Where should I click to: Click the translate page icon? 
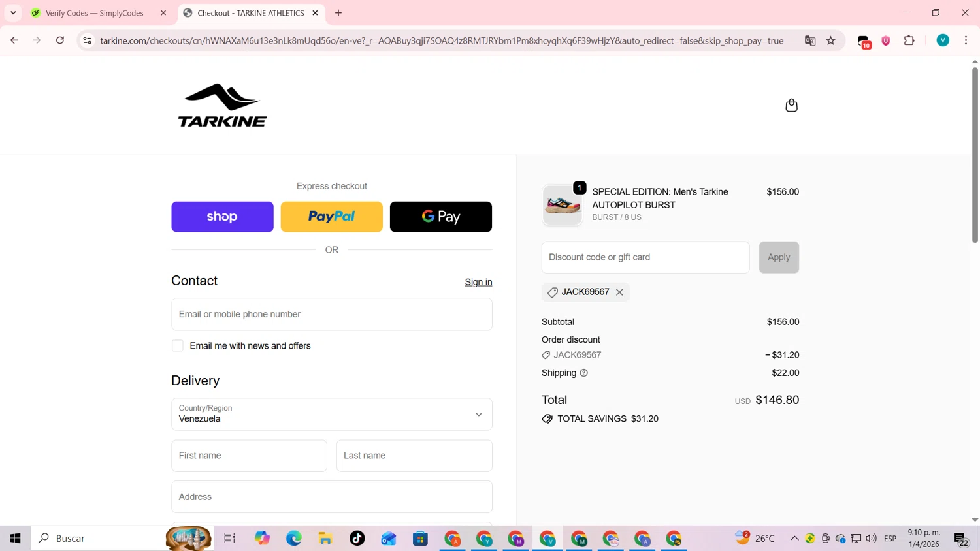810,40
